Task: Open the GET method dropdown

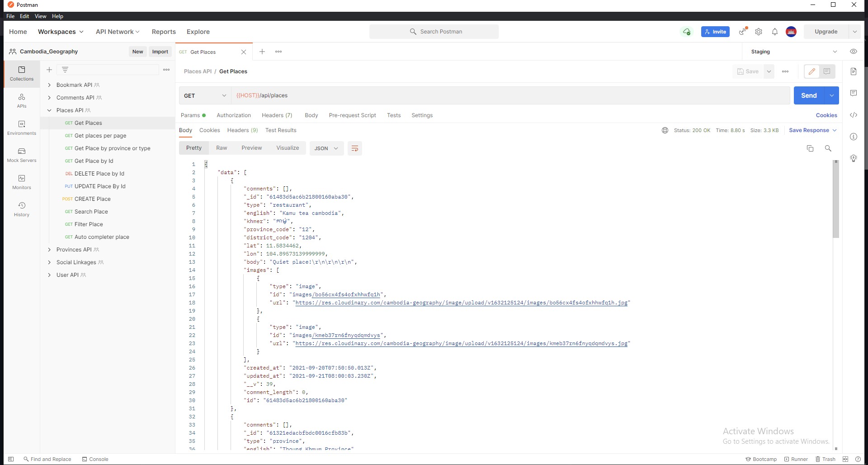Action: pyautogui.click(x=205, y=95)
